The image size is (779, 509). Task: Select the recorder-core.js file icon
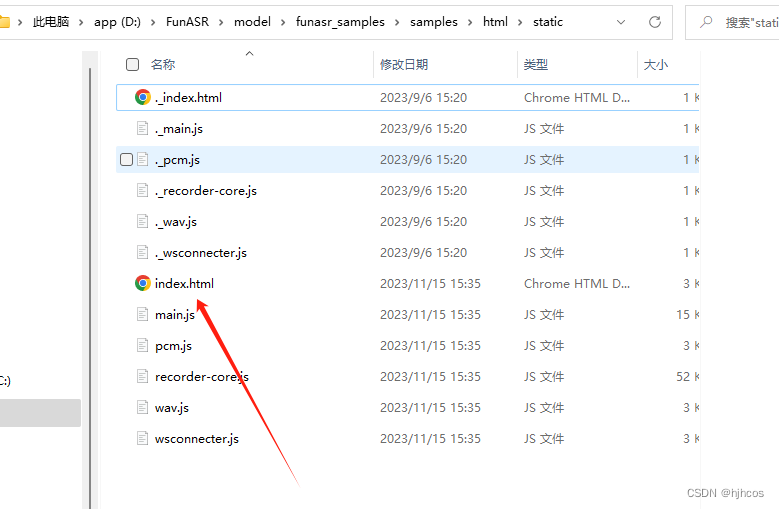pos(143,376)
